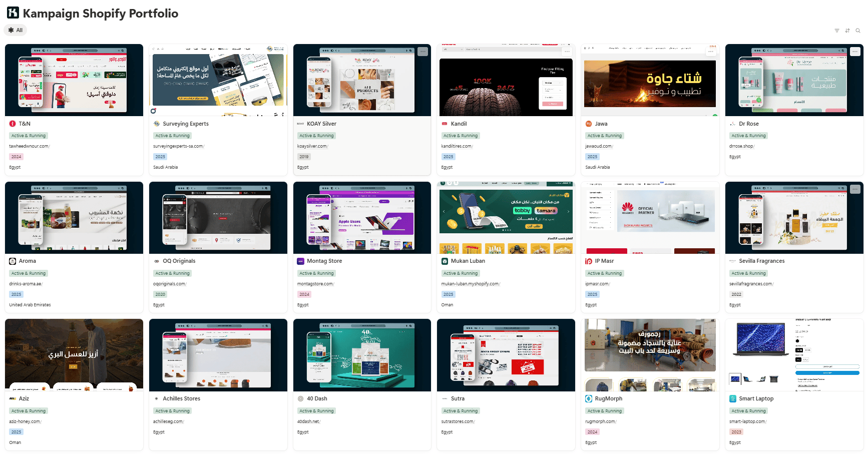This screenshot has width=868, height=454.
Task: Open the tawheednour.com link
Action: (29, 146)
